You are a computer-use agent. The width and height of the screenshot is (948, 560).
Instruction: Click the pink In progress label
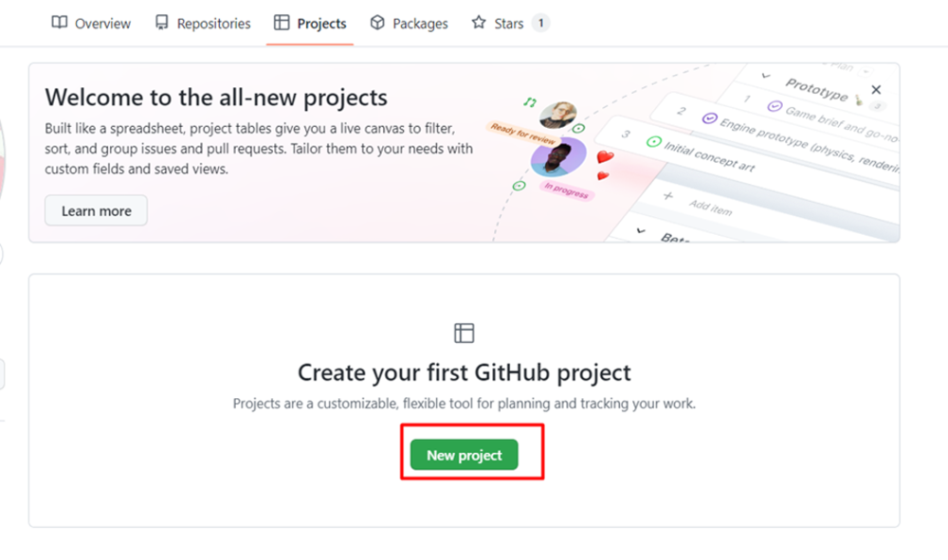566,190
